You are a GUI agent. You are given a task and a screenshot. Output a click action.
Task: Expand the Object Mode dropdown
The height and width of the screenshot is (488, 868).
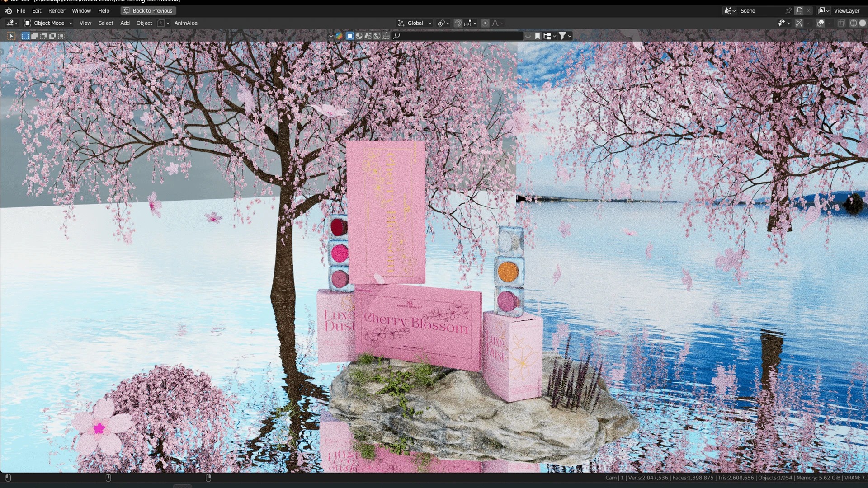[48, 23]
